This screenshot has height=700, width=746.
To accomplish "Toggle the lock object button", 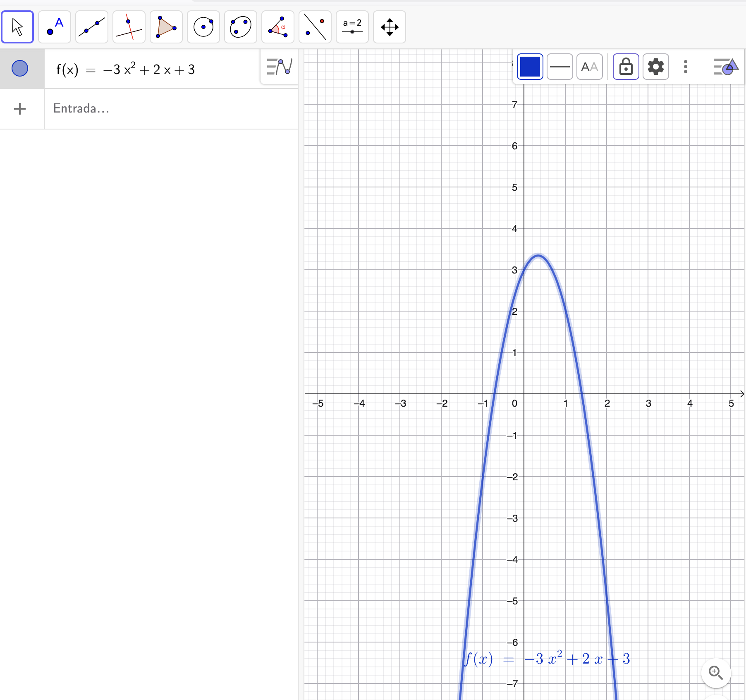I will click(x=626, y=67).
